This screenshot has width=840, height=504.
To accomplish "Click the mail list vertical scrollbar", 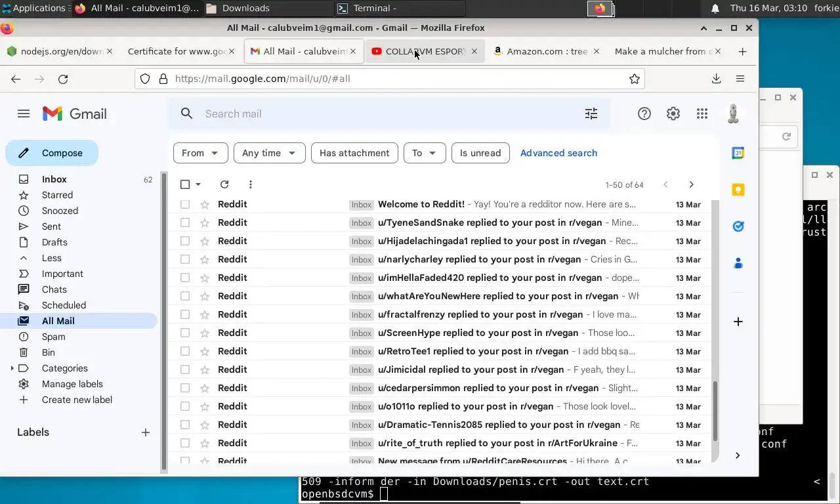I will tap(715, 411).
